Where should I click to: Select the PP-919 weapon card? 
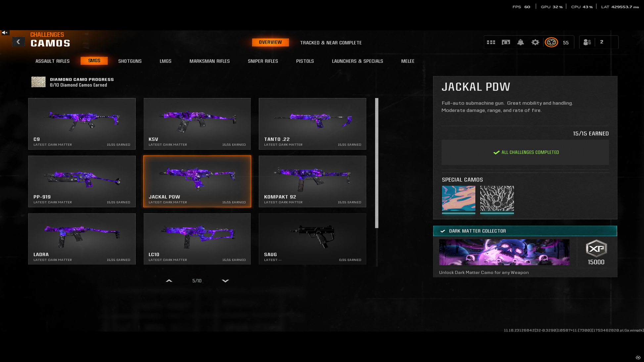[82, 181]
